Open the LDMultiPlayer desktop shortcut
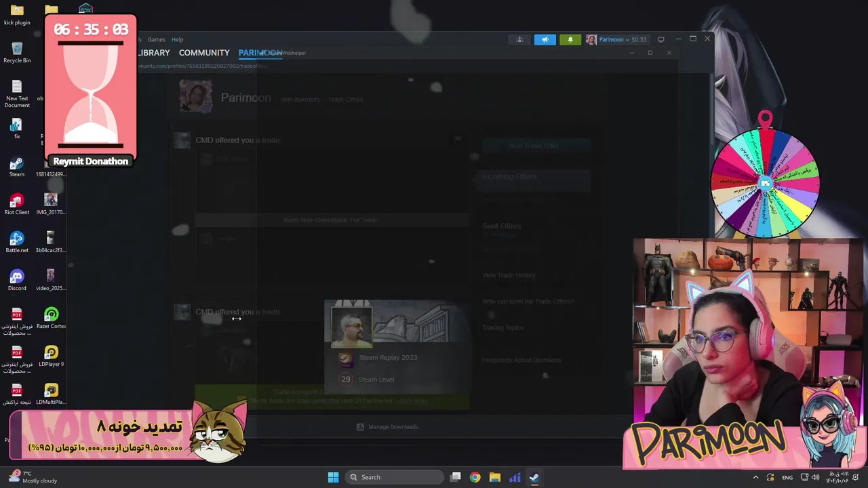The height and width of the screenshot is (488, 868). [51, 394]
